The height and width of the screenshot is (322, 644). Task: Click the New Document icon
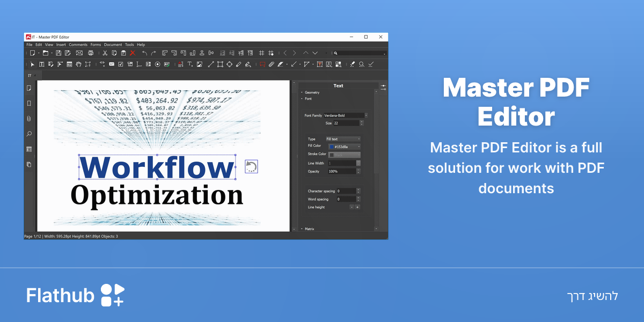point(33,53)
